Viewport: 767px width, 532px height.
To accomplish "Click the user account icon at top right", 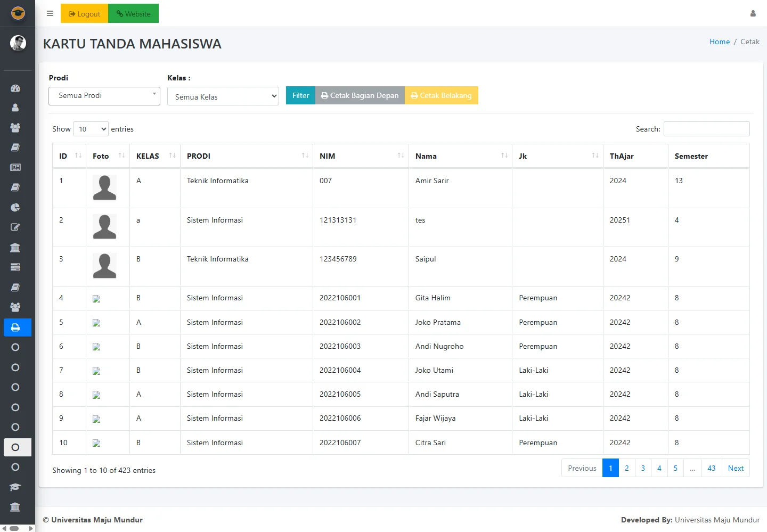I will [x=753, y=14].
